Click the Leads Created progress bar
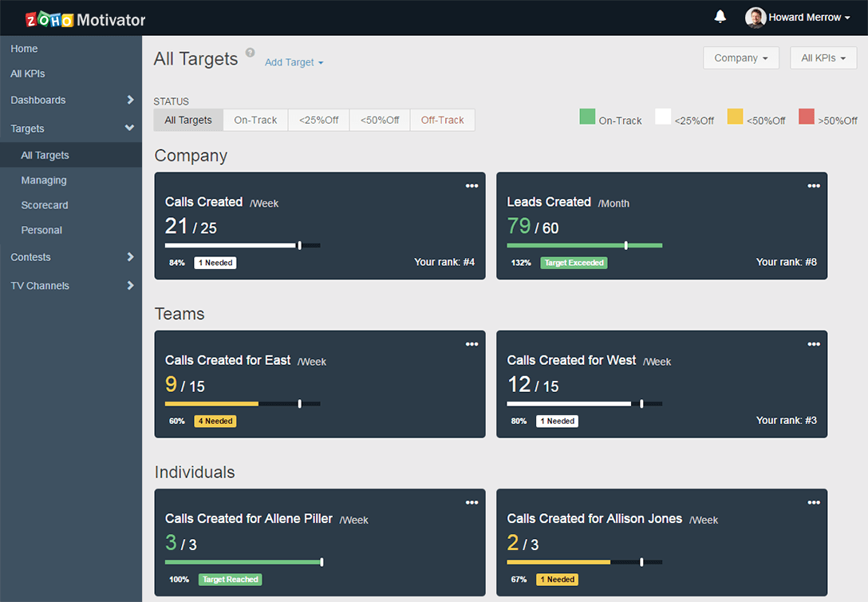868x602 pixels. tap(584, 245)
